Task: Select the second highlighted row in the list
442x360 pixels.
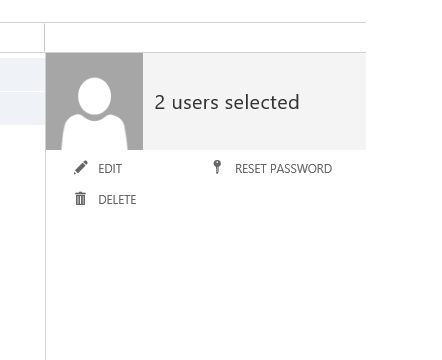Action: [x=22, y=108]
